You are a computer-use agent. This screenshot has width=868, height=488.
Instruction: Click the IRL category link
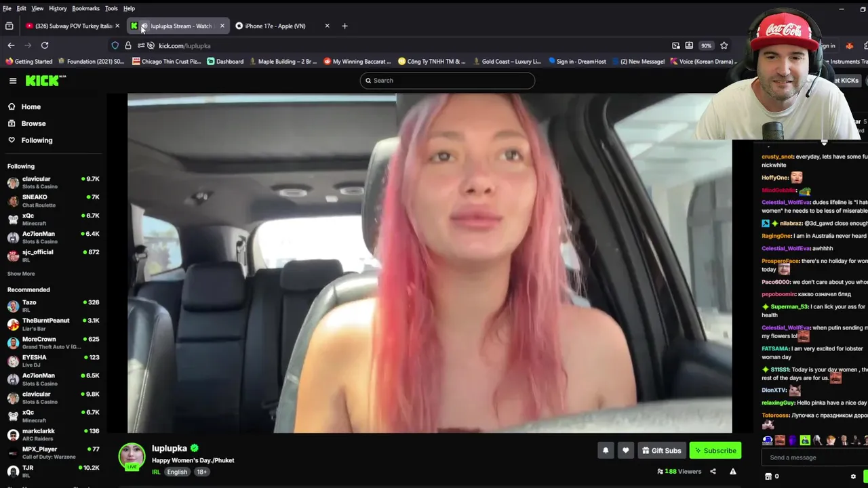click(156, 472)
